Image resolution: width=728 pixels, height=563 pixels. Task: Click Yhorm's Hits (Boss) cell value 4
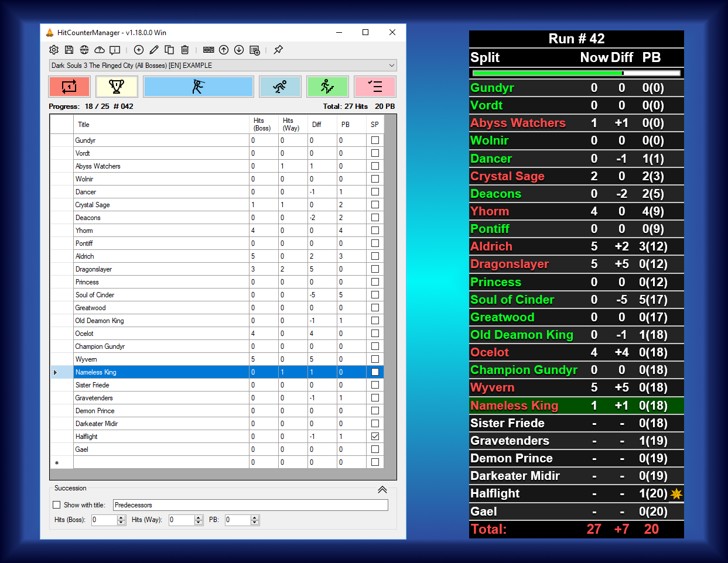coord(264,231)
